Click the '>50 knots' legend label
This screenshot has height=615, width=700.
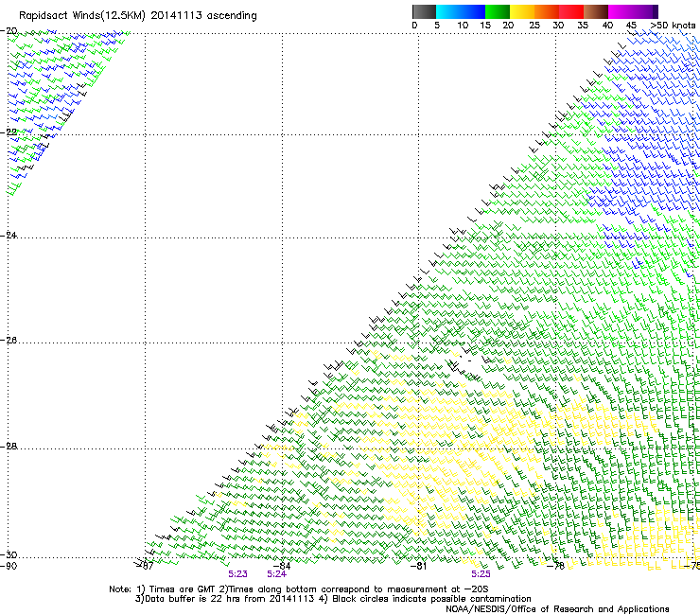tap(673, 26)
